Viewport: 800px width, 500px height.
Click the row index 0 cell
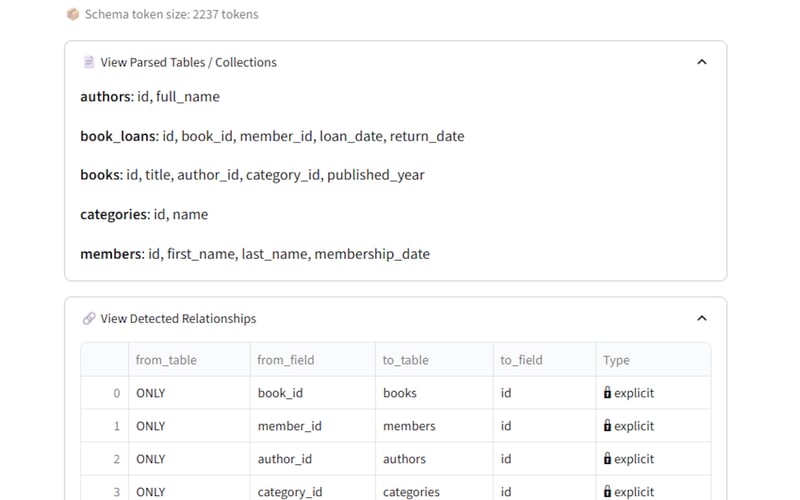(105, 393)
